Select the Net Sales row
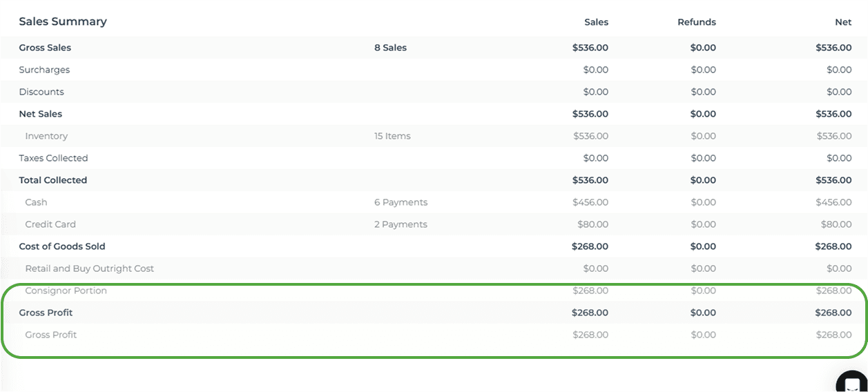This screenshot has height=392, width=868. point(434,114)
